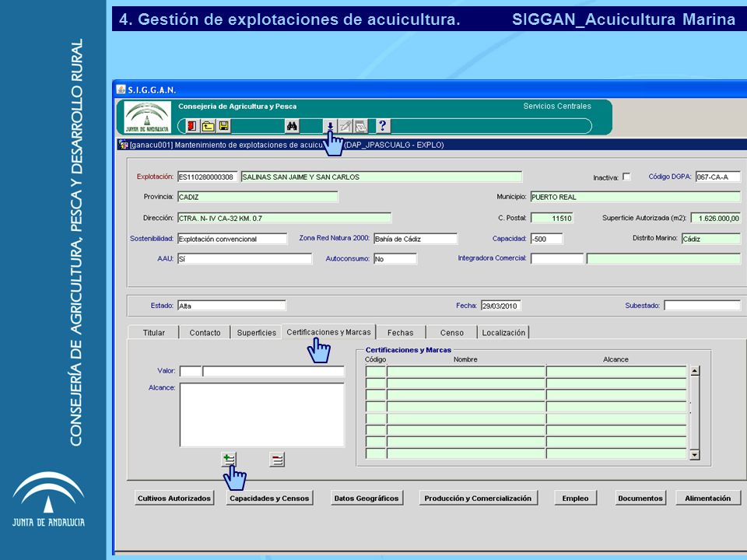Click the Alimentación button
Image resolution: width=747 pixels, height=560 pixels.
tap(708, 498)
